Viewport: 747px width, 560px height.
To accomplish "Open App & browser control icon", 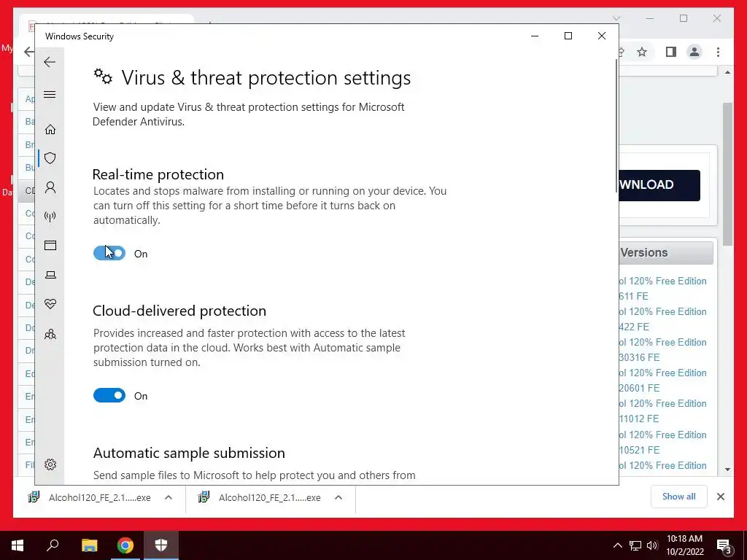I will click(x=50, y=245).
